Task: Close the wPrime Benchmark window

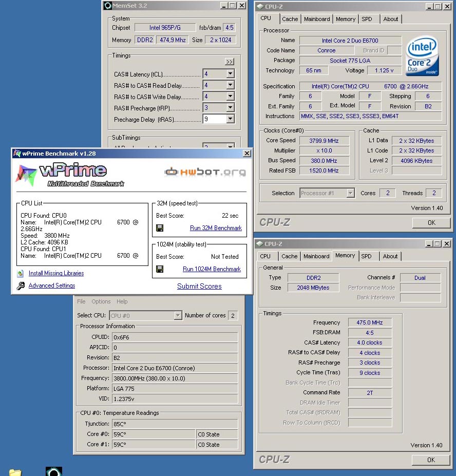Action: [x=247, y=154]
